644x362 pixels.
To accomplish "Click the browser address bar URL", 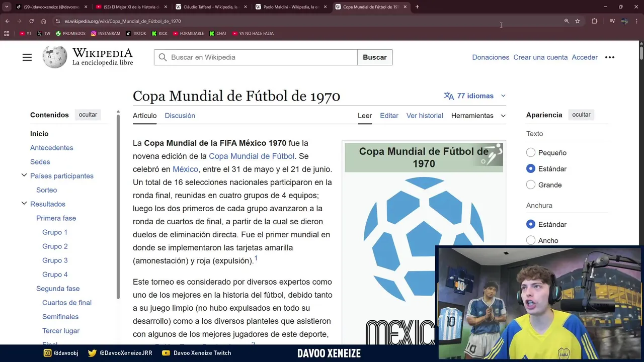I will [x=123, y=21].
